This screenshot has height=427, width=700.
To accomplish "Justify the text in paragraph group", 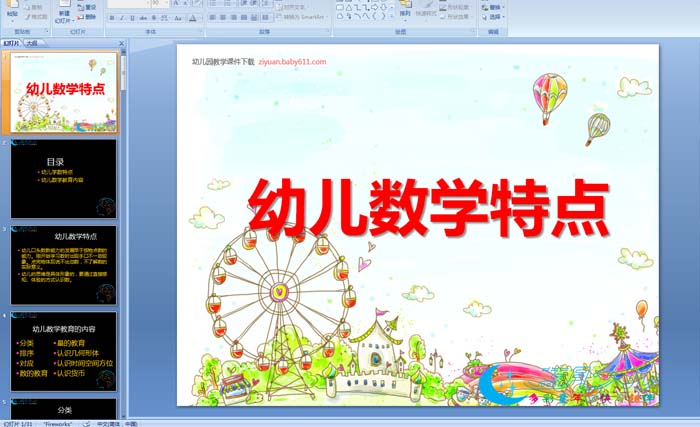I will [x=244, y=17].
